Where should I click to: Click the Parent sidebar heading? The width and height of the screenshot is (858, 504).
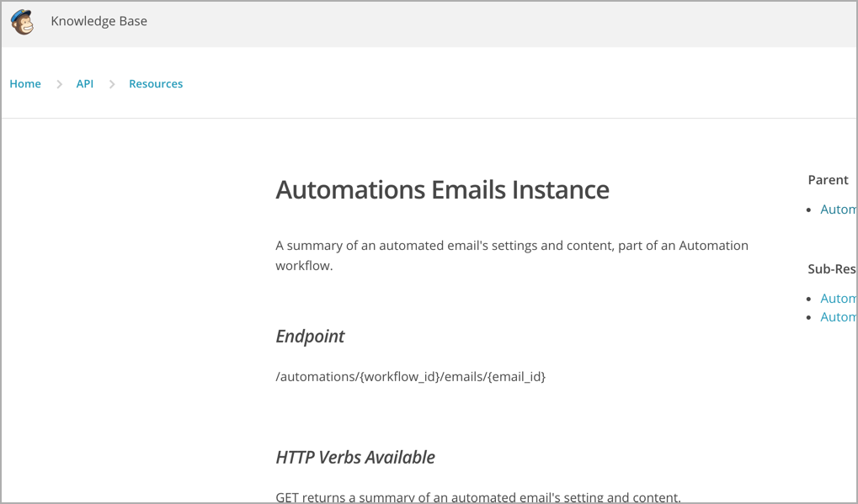click(x=828, y=180)
